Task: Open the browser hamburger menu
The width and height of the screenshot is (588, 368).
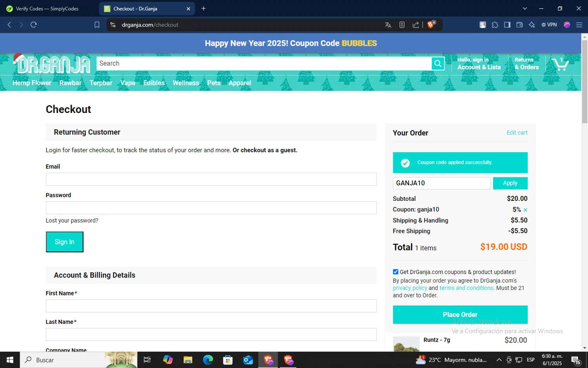Action: [x=579, y=25]
